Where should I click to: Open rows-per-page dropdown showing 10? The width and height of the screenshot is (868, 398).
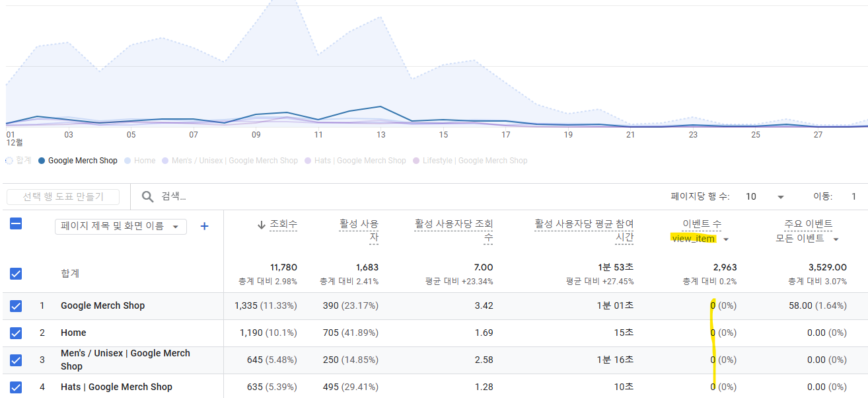(765, 196)
